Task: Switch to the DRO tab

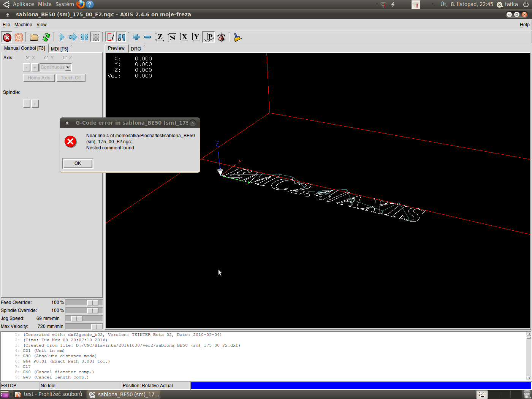Action: coord(136,49)
